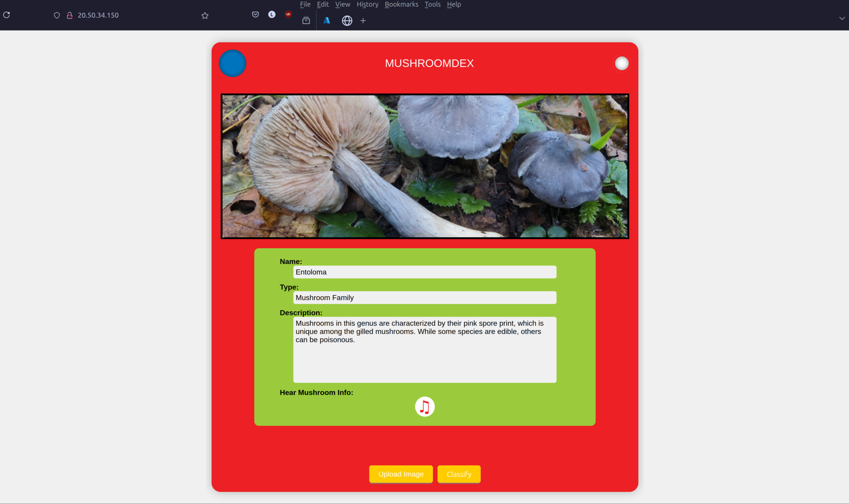Click the reload page icon
The image size is (849, 504).
pos(6,15)
